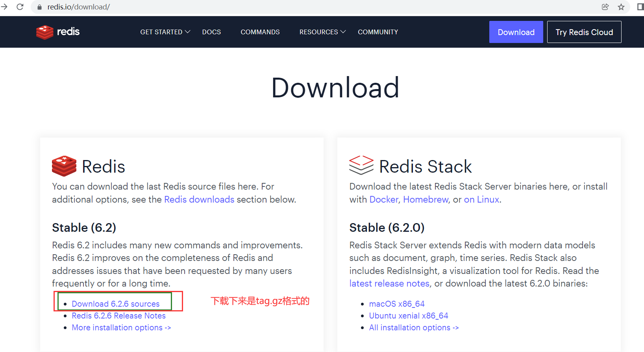Click the Stable (6.2.0) heading
This screenshot has width=644, height=352.
tap(387, 227)
